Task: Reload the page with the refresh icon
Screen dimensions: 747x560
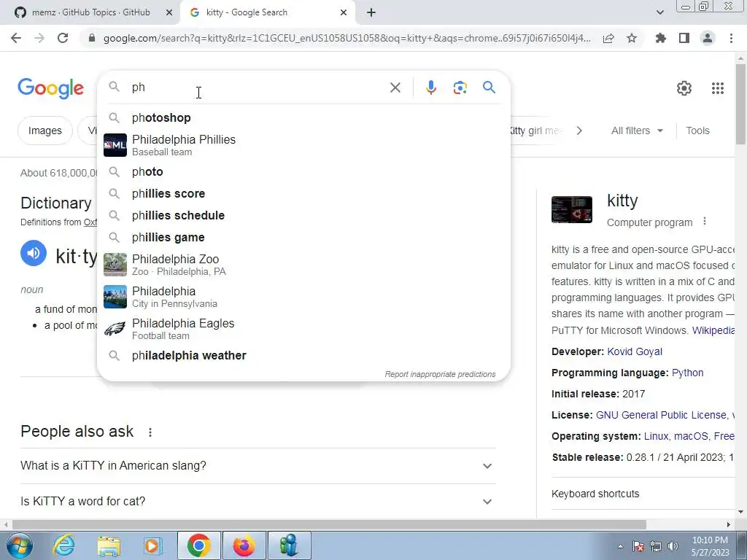Action: (x=63, y=38)
